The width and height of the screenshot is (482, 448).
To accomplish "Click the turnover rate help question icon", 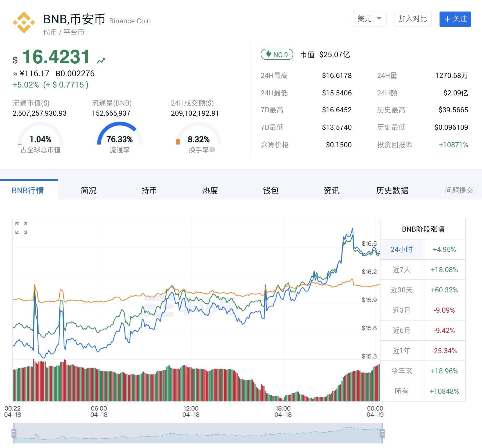I will [212, 149].
